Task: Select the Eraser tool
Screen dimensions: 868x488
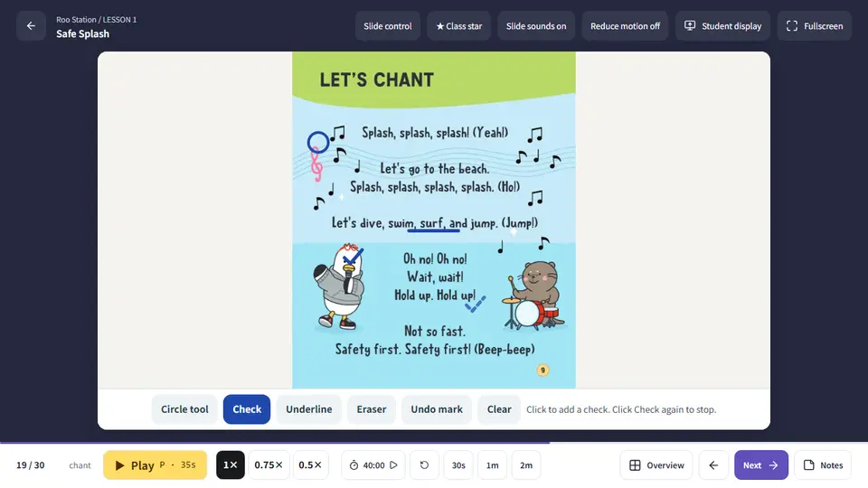Action: pos(372,409)
